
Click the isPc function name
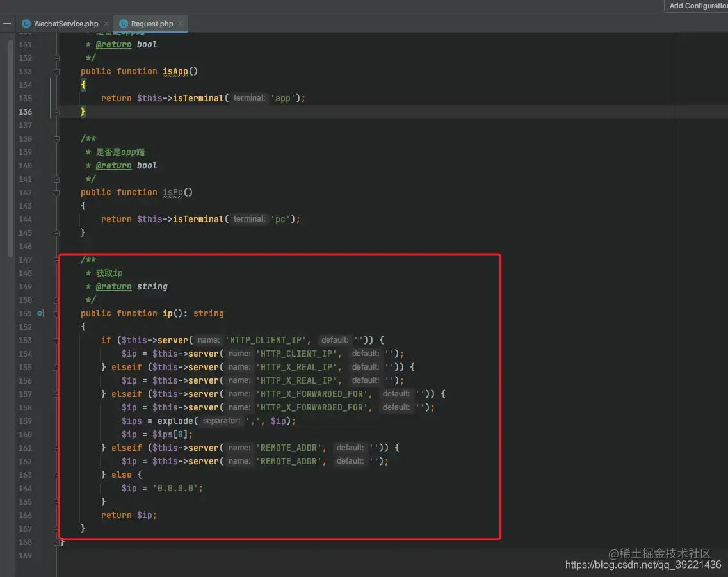pyautogui.click(x=173, y=193)
